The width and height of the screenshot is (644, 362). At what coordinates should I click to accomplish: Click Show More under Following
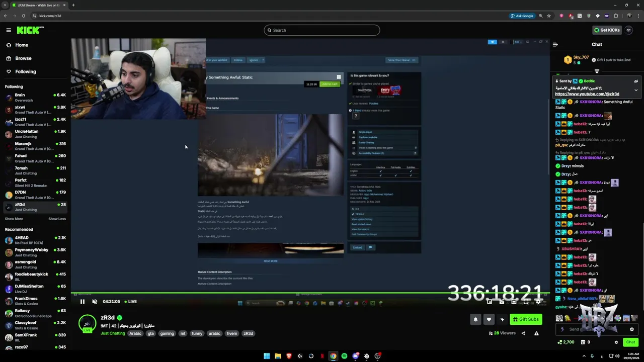(14, 219)
